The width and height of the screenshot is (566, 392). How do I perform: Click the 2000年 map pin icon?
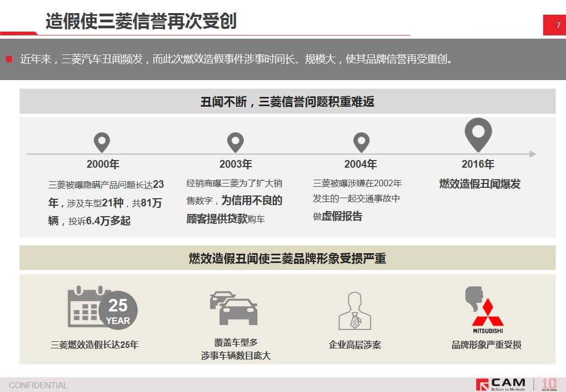102,142
